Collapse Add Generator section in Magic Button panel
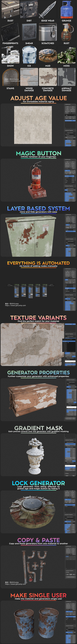The height and width of the screenshot is (644, 77). coord(65,160)
